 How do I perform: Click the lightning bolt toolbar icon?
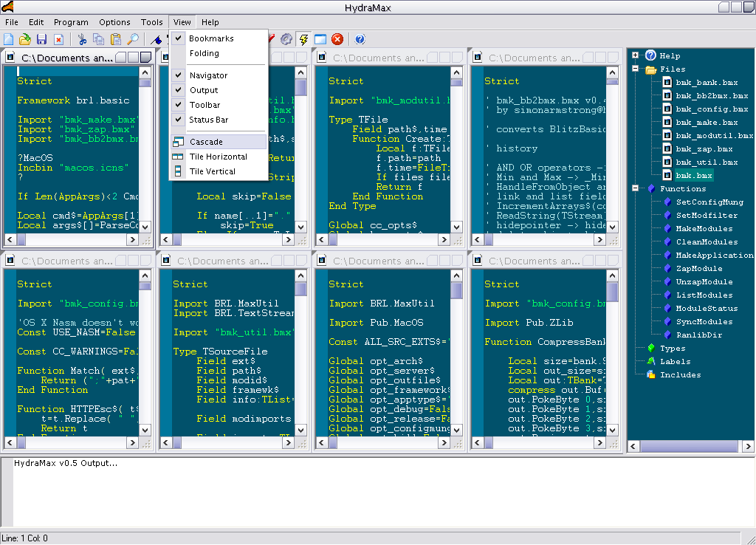(x=303, y=39)
